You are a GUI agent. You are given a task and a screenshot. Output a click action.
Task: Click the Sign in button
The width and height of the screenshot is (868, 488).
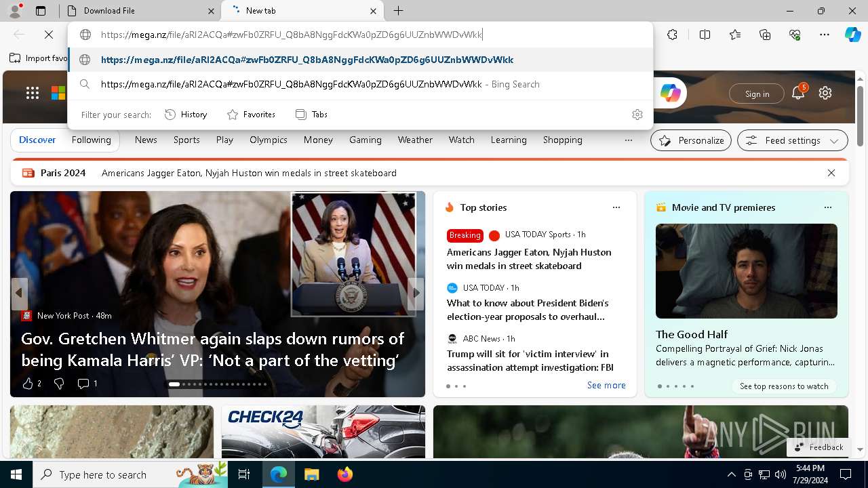tap(757, 94)
